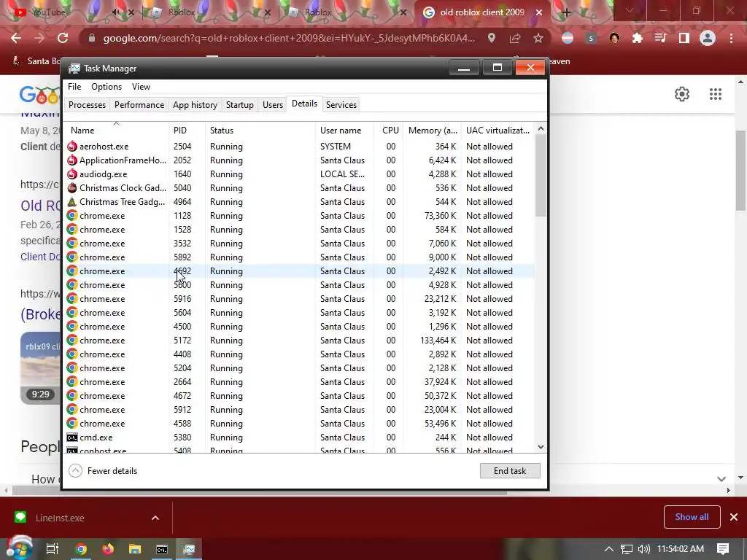Open Task View on taskbar
The image size is (747, 560).
(53, 549)
